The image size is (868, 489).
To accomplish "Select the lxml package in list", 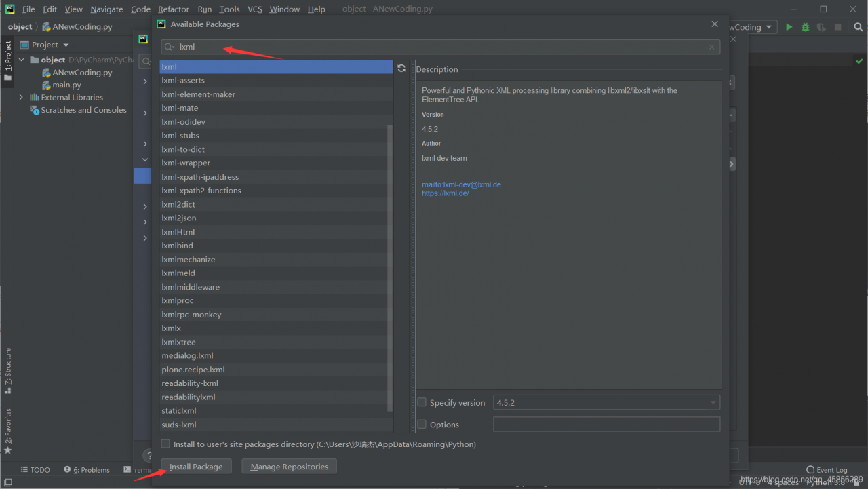I will (276, 66).
